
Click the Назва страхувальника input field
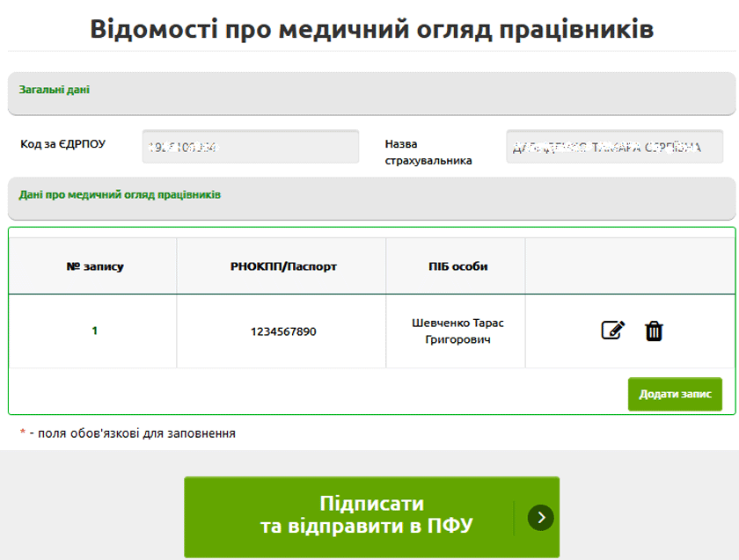614,147
